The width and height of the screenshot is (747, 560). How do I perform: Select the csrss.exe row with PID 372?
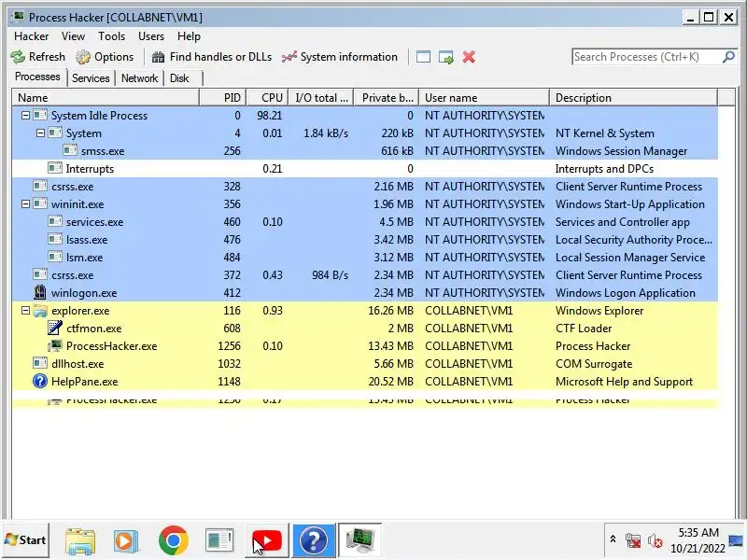pyautogui.click(x=365, y=275)
